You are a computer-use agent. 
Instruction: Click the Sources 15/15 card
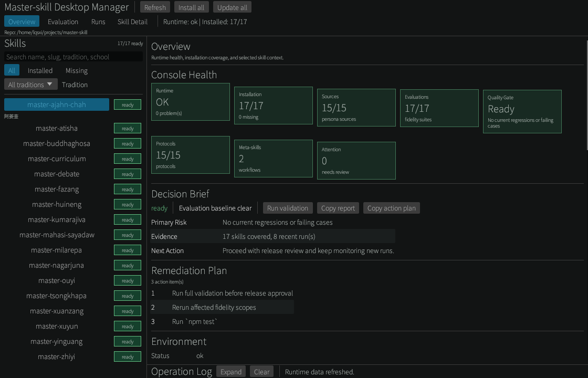coord(356,108)
